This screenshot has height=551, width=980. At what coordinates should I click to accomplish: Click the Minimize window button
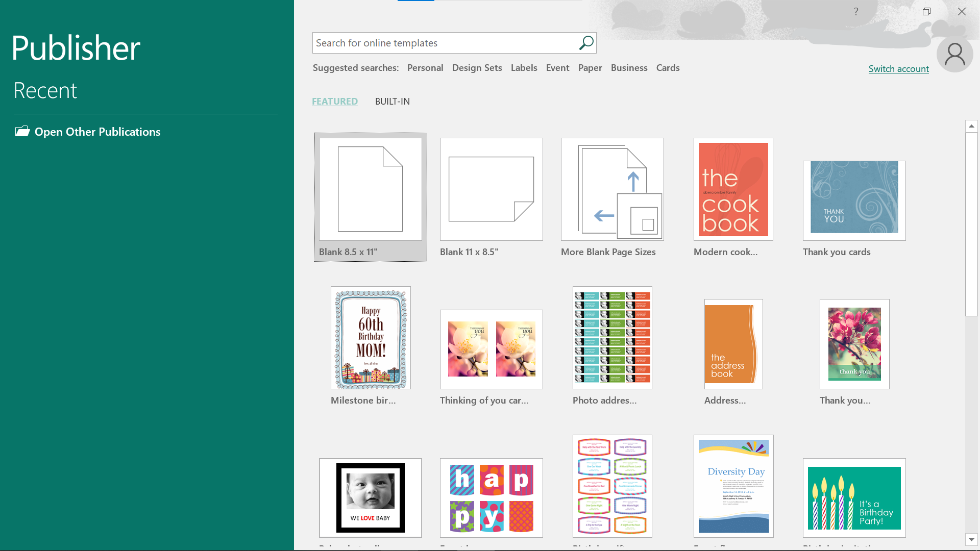click(x=891, y=11)
